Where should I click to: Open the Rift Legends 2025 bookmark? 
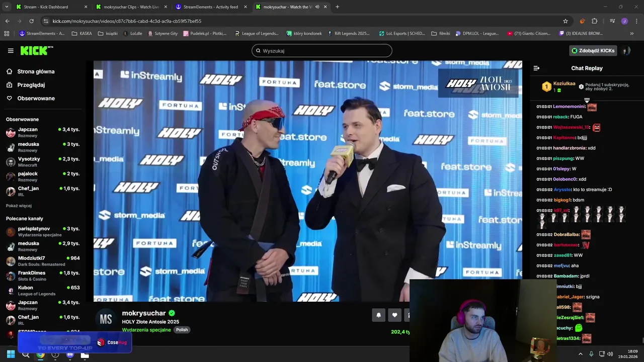coord(348,34)
